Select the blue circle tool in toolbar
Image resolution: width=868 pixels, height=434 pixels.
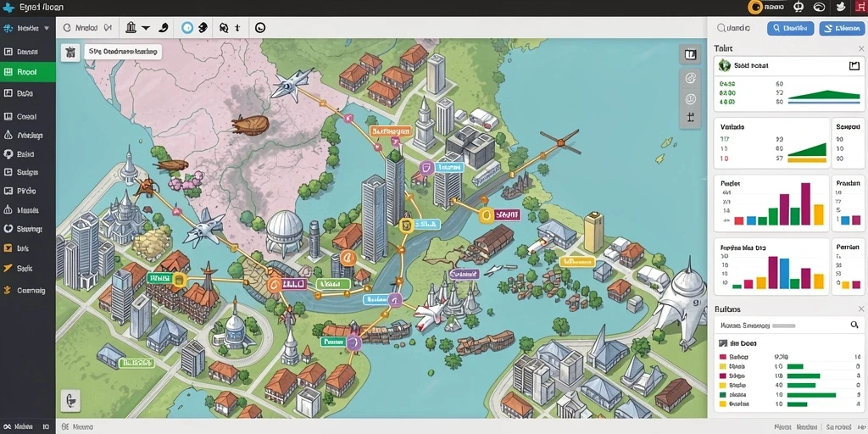click(x=187, y=28)
